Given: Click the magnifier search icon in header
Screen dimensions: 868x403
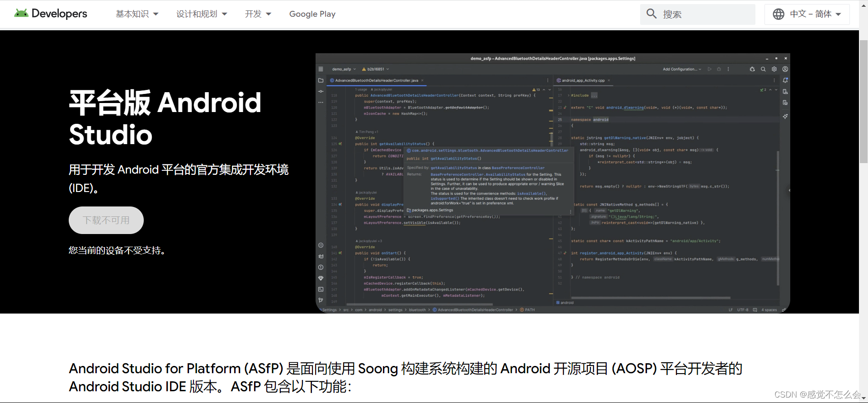Looking at the screenshot, I should [x=651, y=14].
